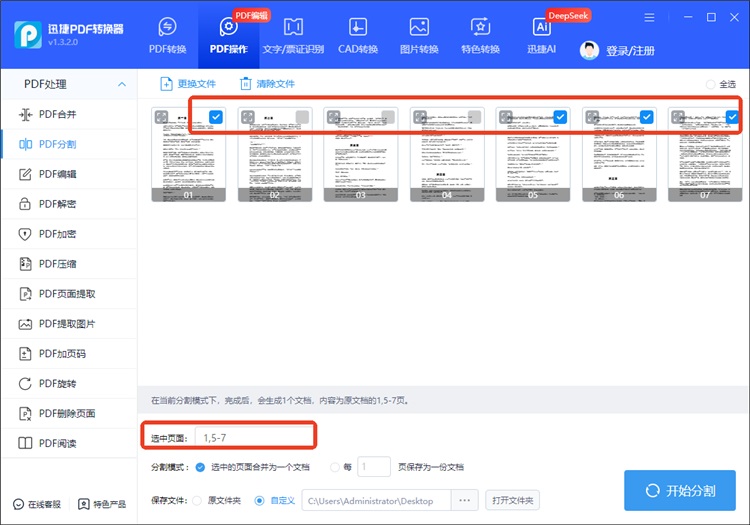Screen dimensions: 750x525
Task: Open PDF合并 in the sidebar
Action: pos(57,114)
